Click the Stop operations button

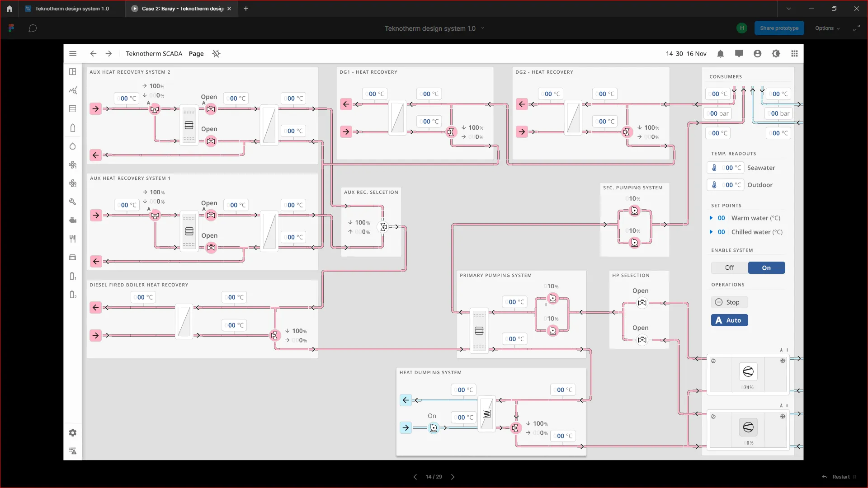[729, 302]
